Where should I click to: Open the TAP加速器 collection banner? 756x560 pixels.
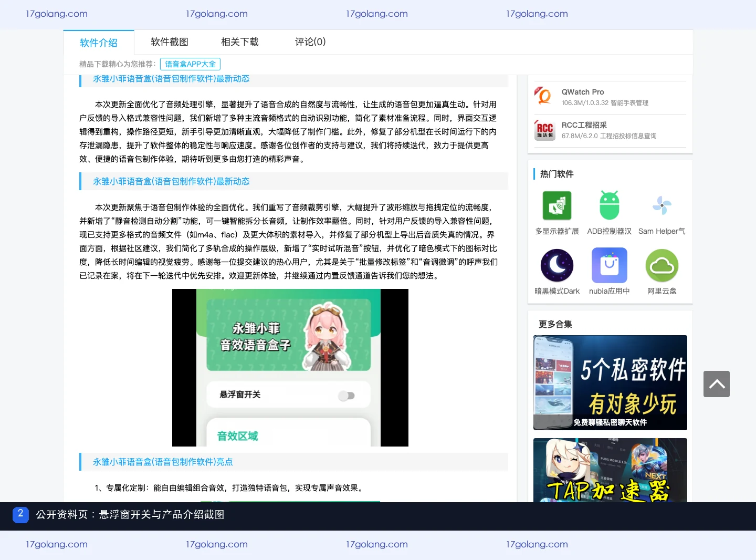[610, 470]
